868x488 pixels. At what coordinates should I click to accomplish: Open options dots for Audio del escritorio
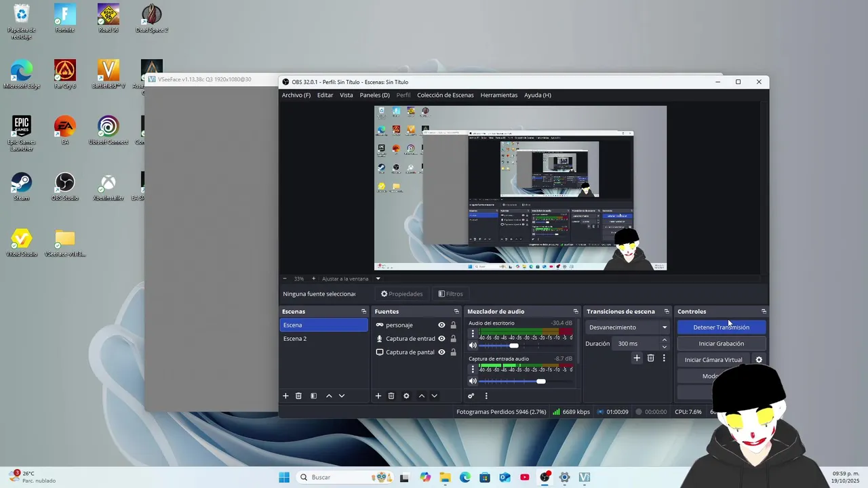tap(473, 333)
